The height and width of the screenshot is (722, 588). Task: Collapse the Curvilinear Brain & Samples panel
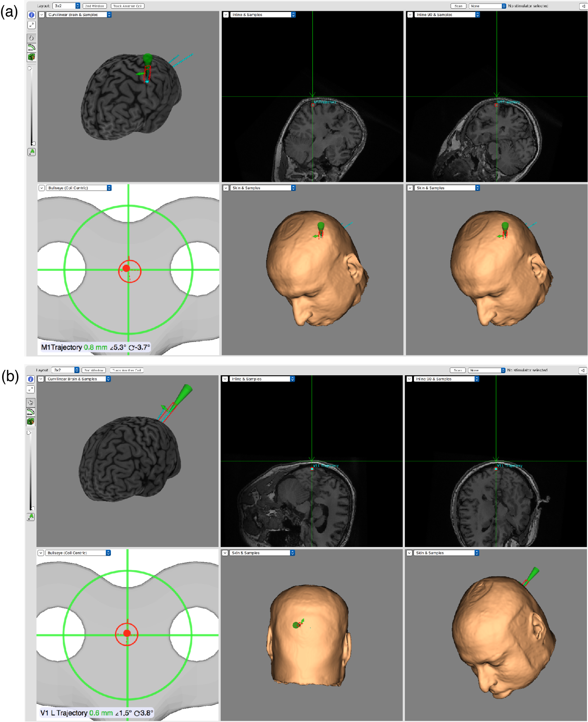[x=41, y=15]
